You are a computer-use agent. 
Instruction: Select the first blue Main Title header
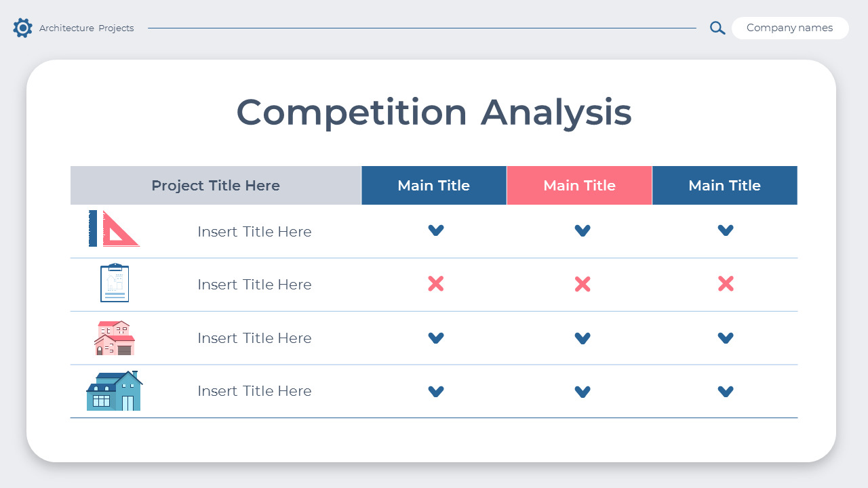point(434,185)
